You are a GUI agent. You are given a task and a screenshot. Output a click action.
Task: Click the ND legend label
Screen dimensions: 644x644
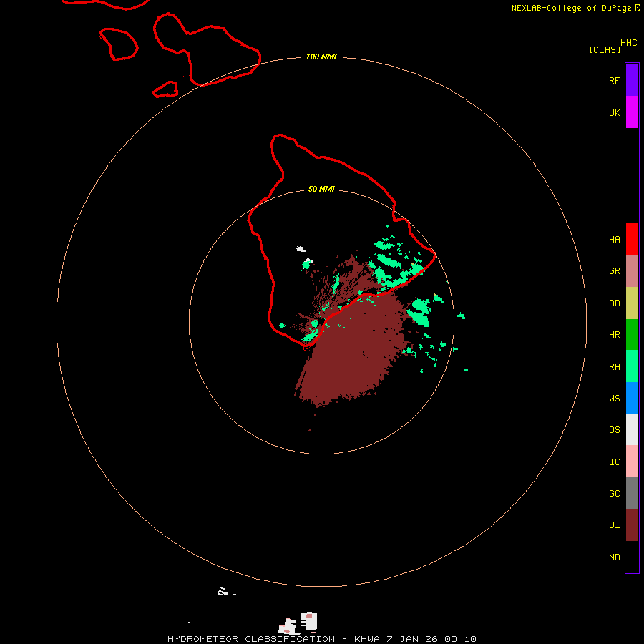point(614,557)
